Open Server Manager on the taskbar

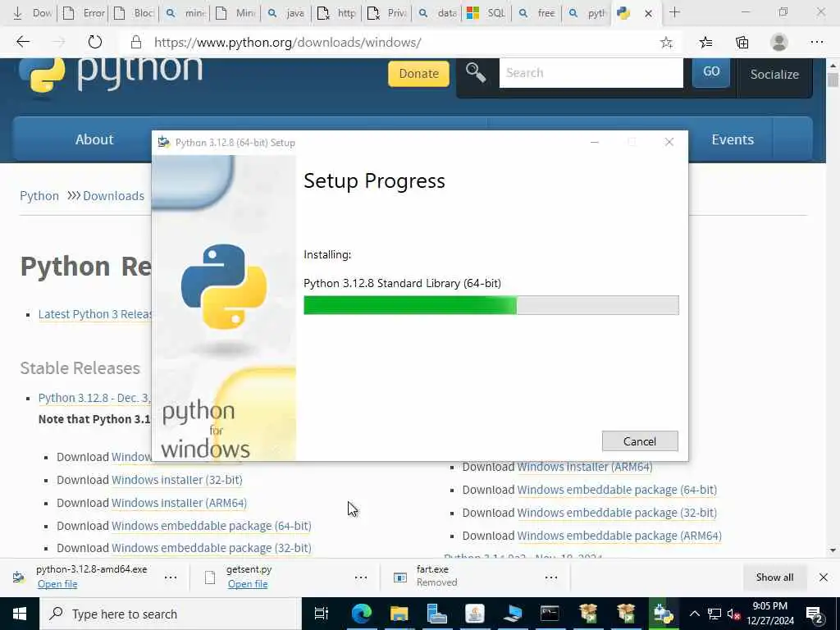[x=436, y=614]
